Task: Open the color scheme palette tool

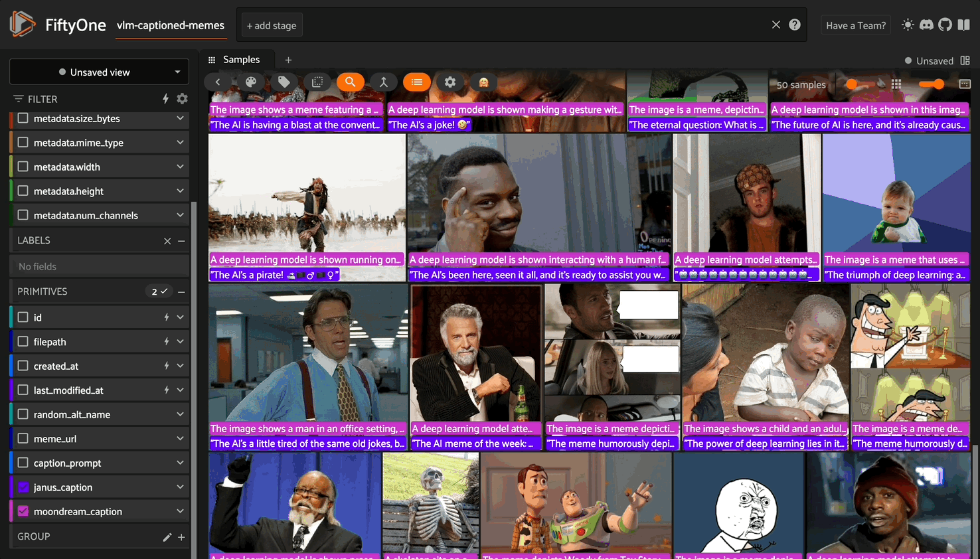Action: 251,82
